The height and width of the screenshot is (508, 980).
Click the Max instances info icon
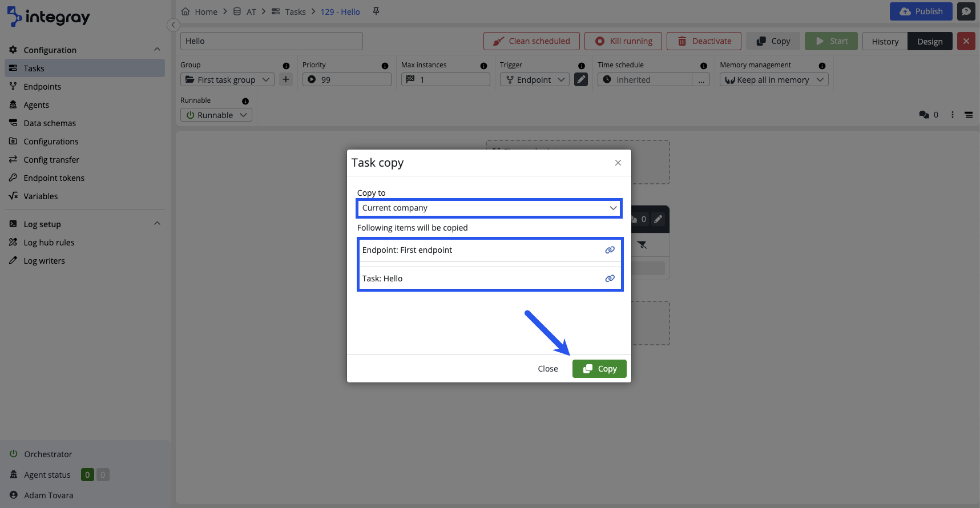483,66
